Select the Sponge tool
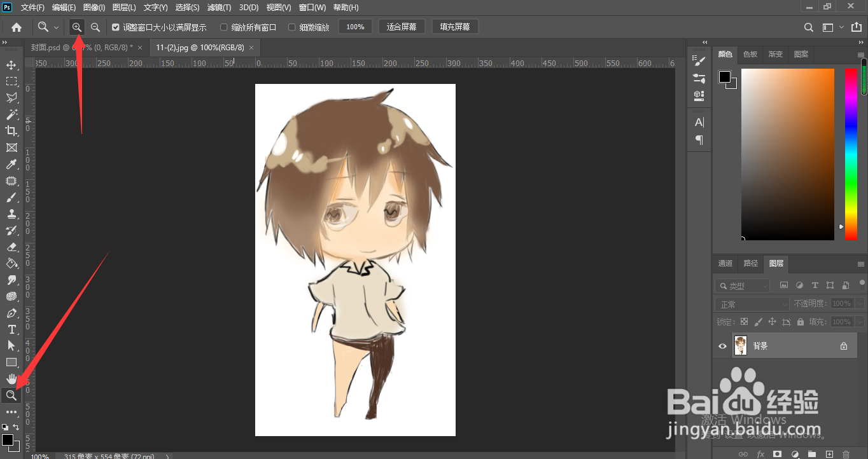This screenshot has width=868, height=459. (x=11, y=296)
